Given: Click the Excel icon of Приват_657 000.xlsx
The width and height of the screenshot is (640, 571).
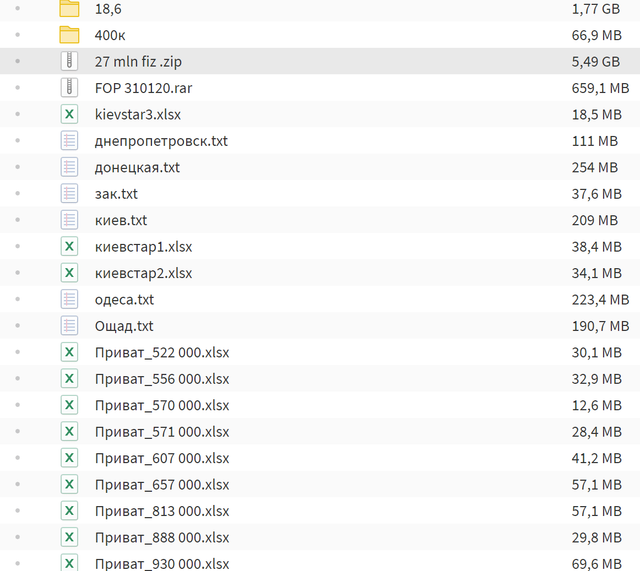Looking at the screenshot, I should [x=69, y=484].
